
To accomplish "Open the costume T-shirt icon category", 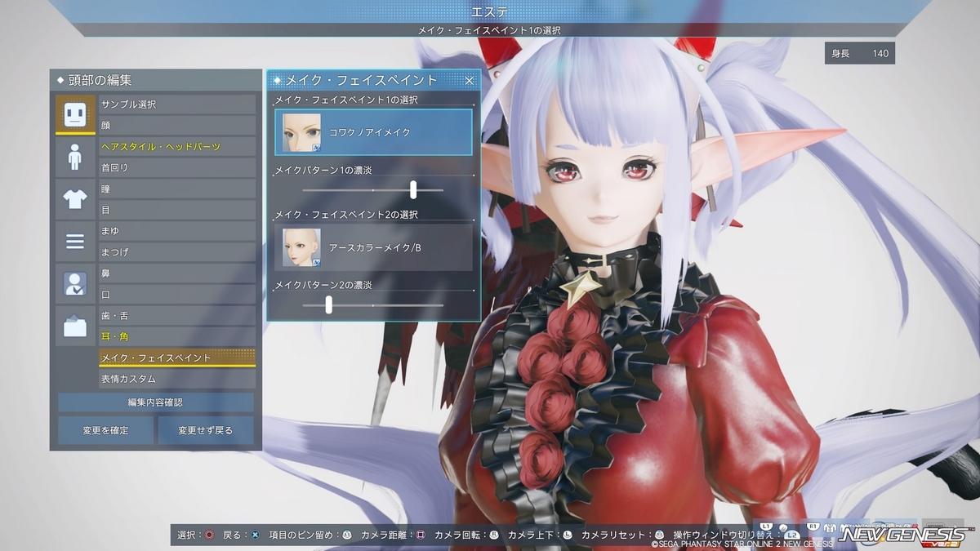I will pos(75,199).
